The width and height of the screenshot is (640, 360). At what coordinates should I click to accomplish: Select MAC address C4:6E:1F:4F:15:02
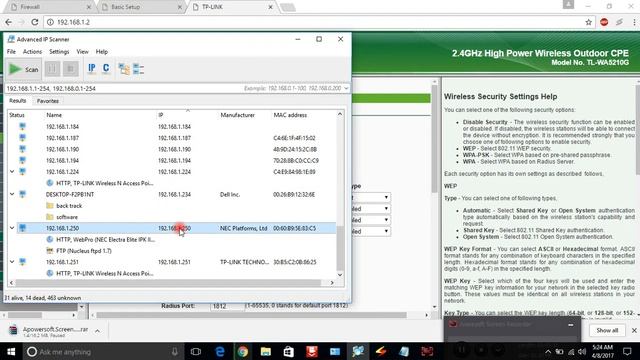(x=294, y=138)
